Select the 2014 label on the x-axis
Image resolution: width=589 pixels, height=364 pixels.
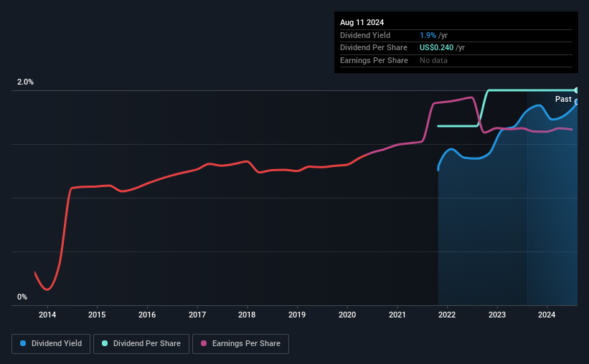click(47, 315)
